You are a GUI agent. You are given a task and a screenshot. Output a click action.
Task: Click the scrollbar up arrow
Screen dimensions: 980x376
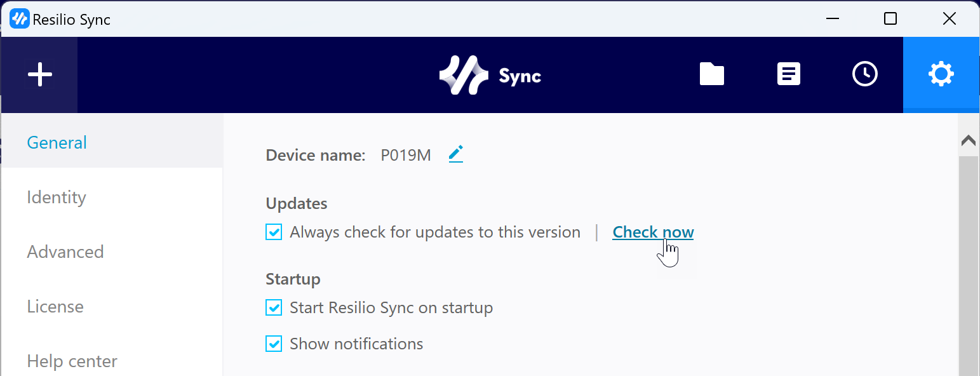[x=969, y=141]
